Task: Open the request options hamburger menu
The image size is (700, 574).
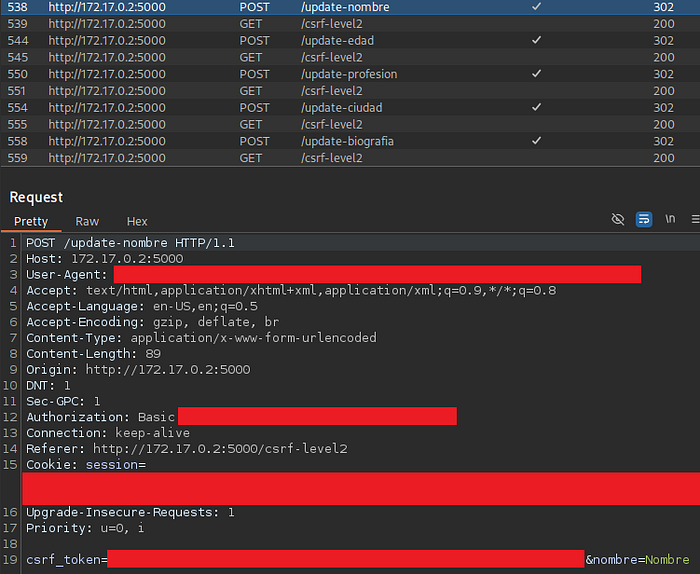Action: click(x=695, y=219)
